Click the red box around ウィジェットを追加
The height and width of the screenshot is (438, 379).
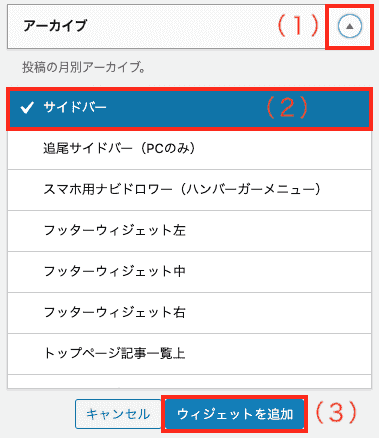(235, 414)
